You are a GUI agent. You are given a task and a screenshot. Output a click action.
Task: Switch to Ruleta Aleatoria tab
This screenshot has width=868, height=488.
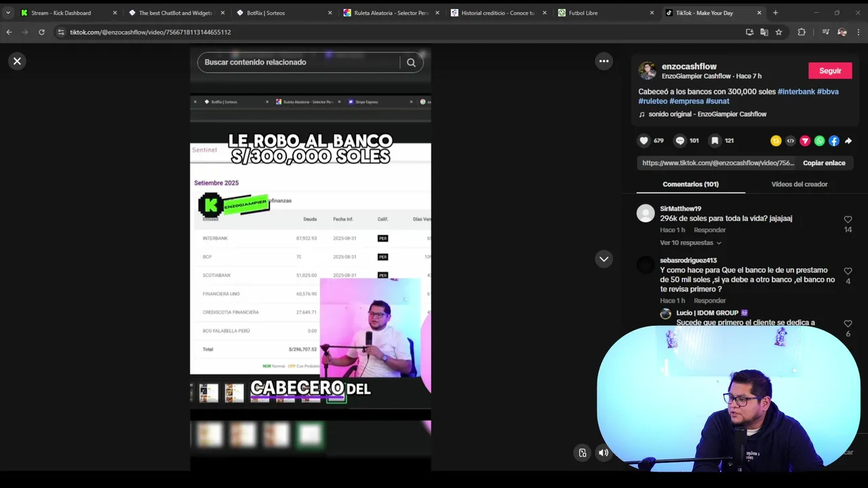tap(391, 13)
